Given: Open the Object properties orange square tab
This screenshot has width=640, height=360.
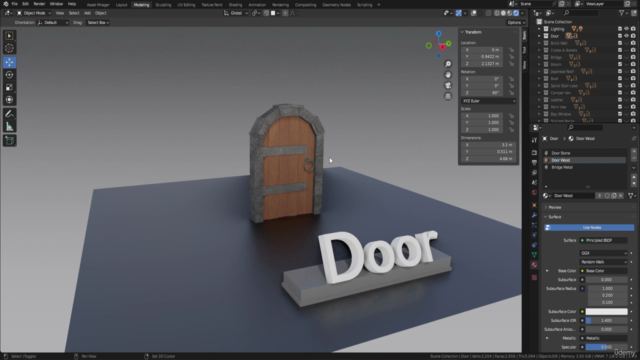Looking at the screenshot, I should click(534, 205).
